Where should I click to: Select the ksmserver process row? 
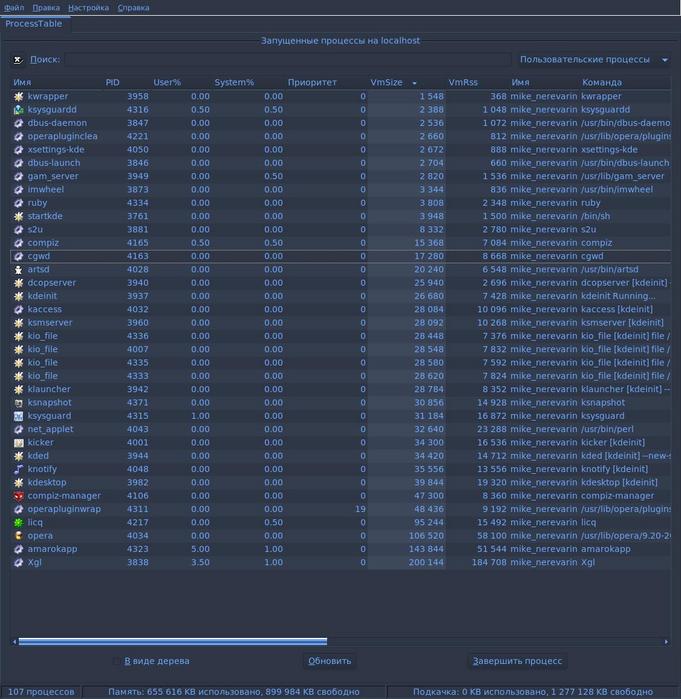[340, 323]
